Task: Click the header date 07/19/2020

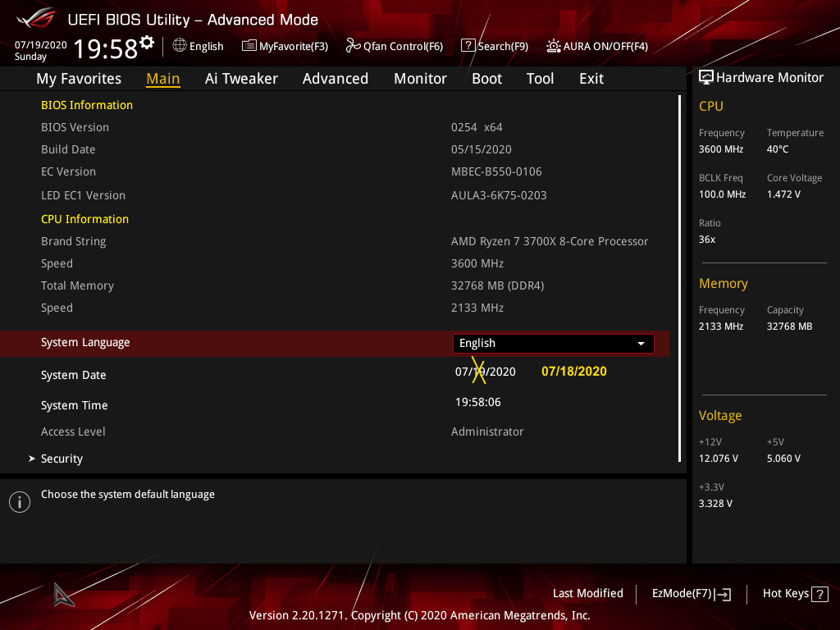Action: click(x=41, y=45)
